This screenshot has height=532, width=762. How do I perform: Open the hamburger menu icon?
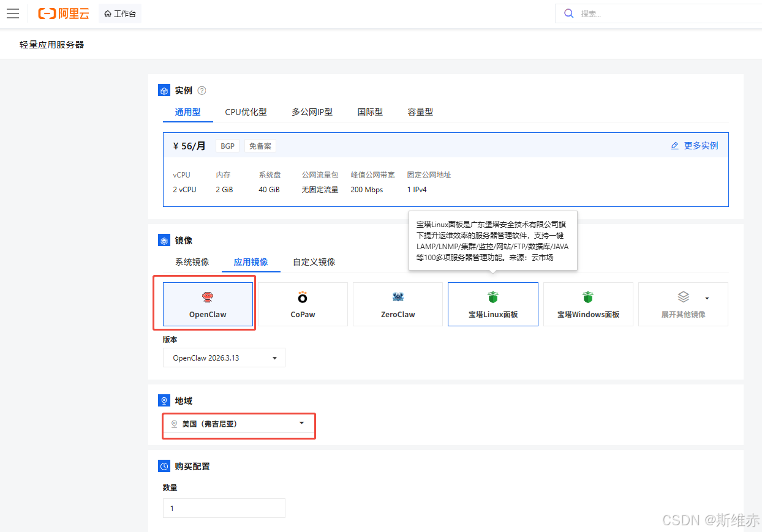(x=13, y=13)
